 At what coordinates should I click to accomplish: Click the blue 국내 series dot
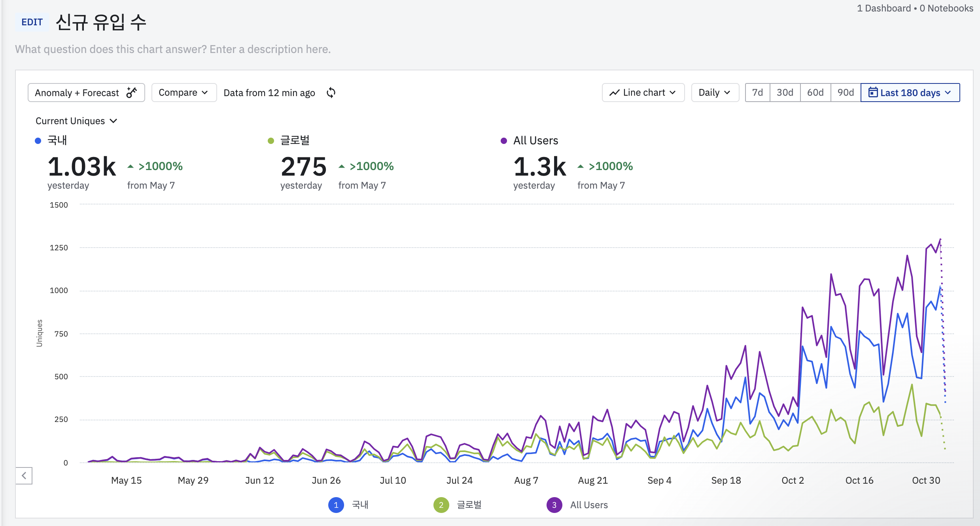(x=38, y=141)
